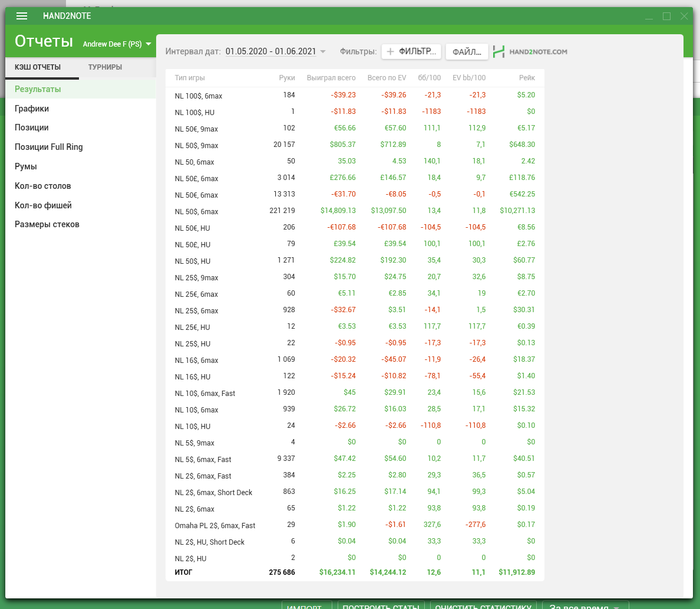Click the Hand2Note logo icon
The image size is (700, 609).
click(x=499, y=51)
